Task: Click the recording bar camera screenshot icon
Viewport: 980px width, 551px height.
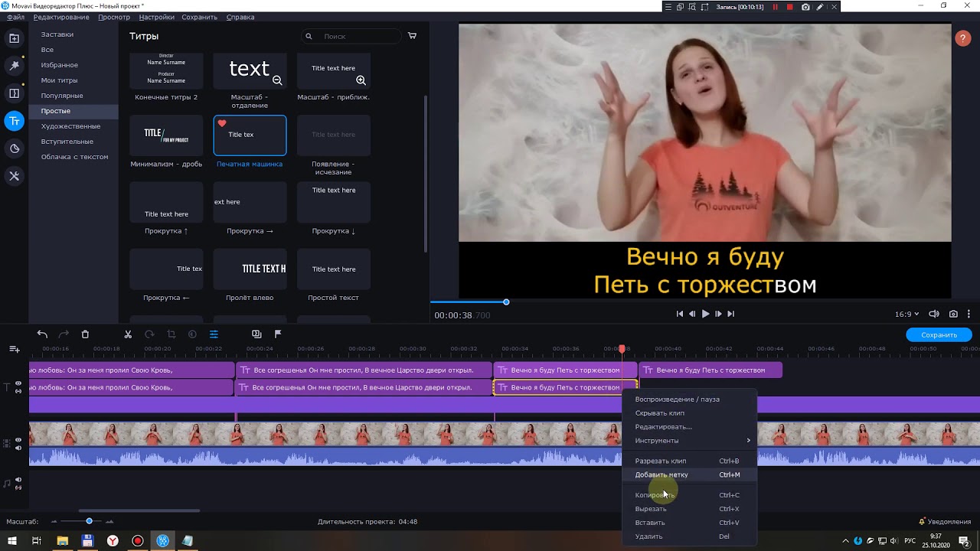Action: tap(805, 7)
